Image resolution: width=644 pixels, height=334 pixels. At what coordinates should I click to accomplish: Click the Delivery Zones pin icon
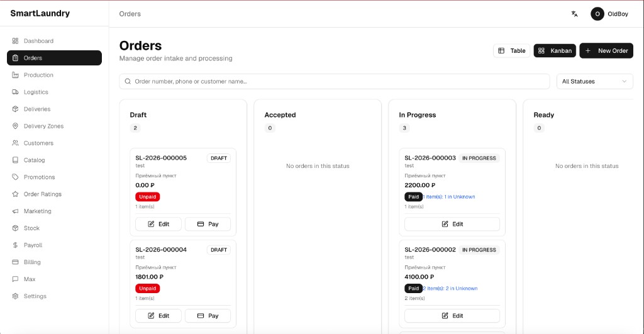[x=16, y=126]
